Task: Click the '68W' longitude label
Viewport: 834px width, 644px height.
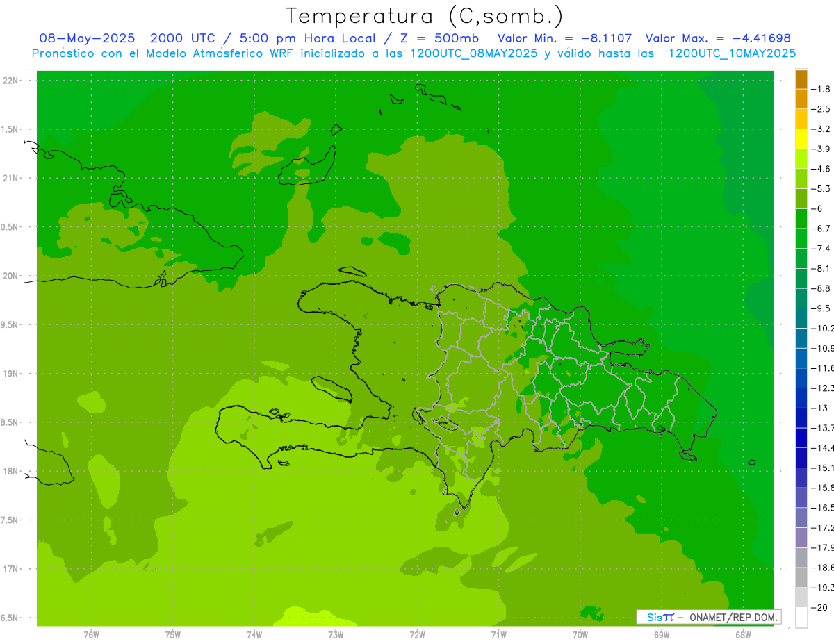Action: (743, 635)
